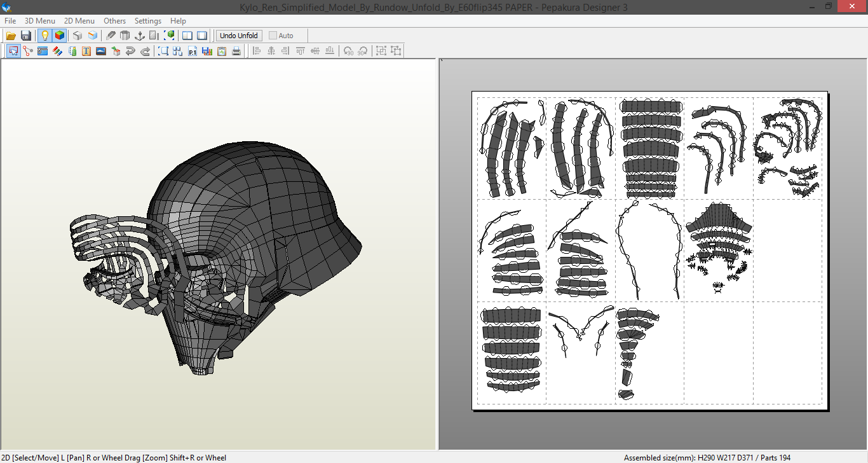Click the landscape picture image icon
The width and height of the screenshot is (868, 463).
click(x=101, y=51)
